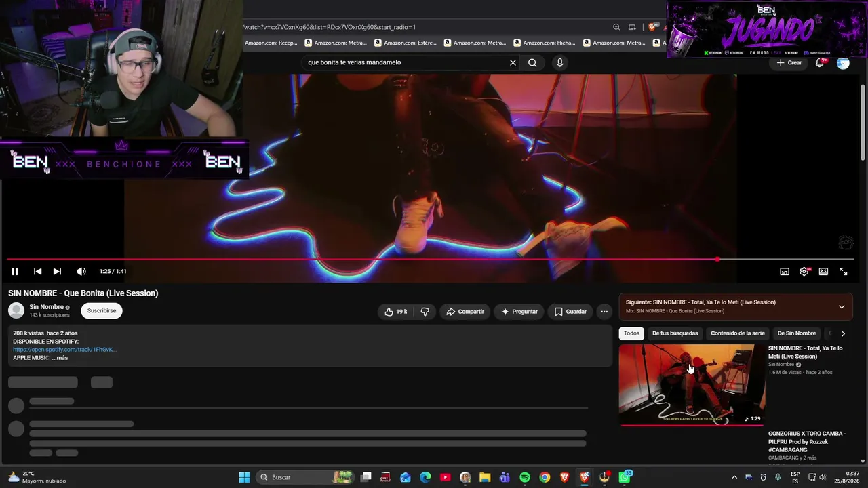Click the Preguntar button

coord(519,312)
